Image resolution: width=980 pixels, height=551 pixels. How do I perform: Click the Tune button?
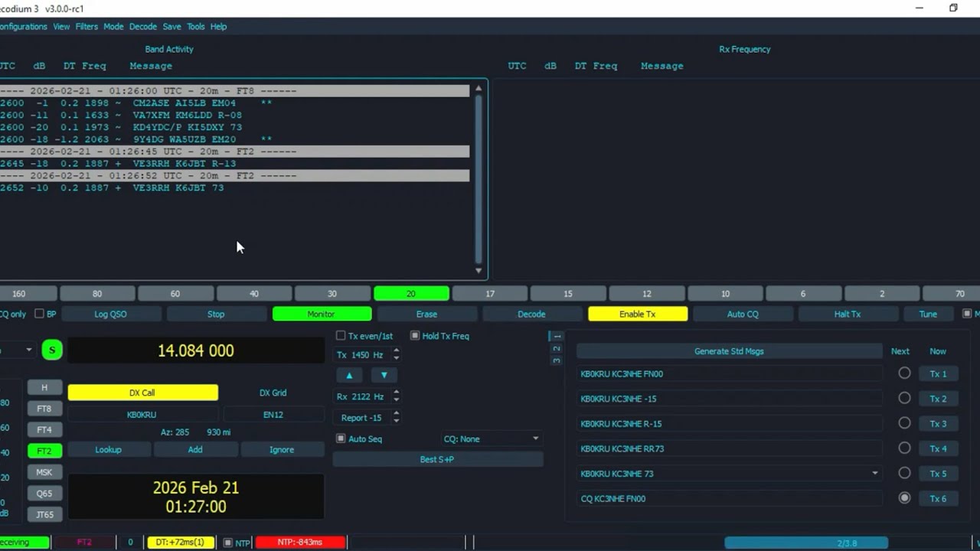click(928, 314)
